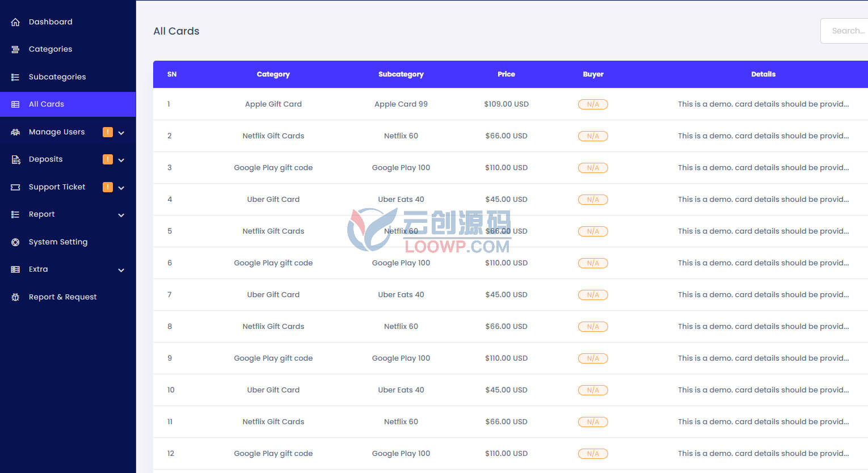Click the System Setting lifebuoy icon
Viewport: 868px width, 473px height.
(x=15, y=242)
